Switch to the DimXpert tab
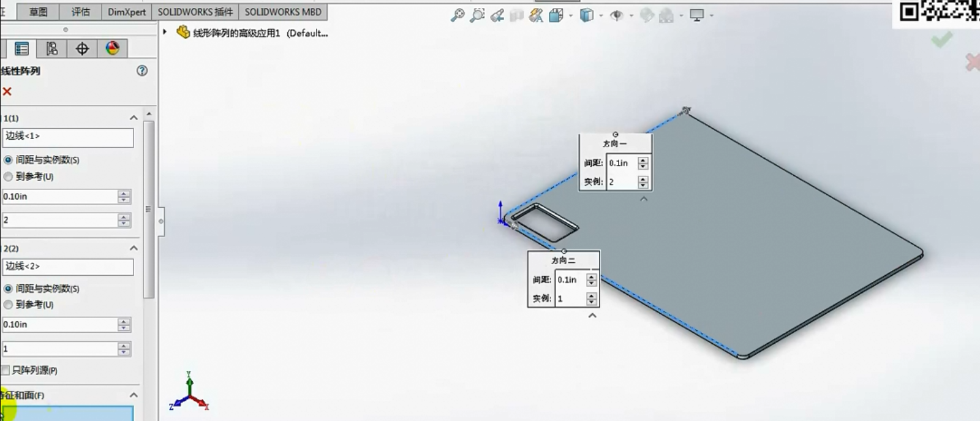 point(127,12)
